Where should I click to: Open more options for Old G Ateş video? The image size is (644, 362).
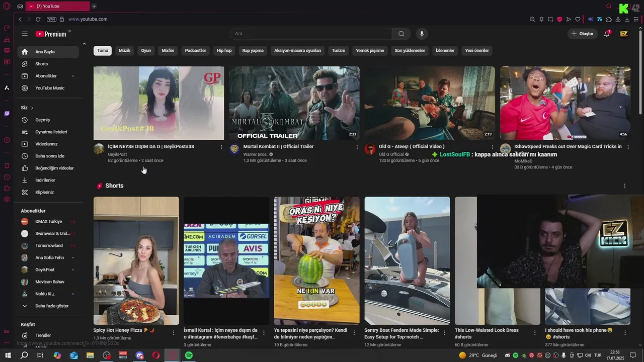point(493,147)
